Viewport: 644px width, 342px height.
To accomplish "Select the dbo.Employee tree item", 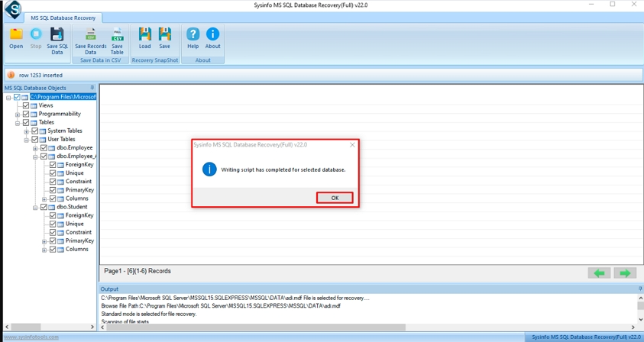I will pos(74,148).
